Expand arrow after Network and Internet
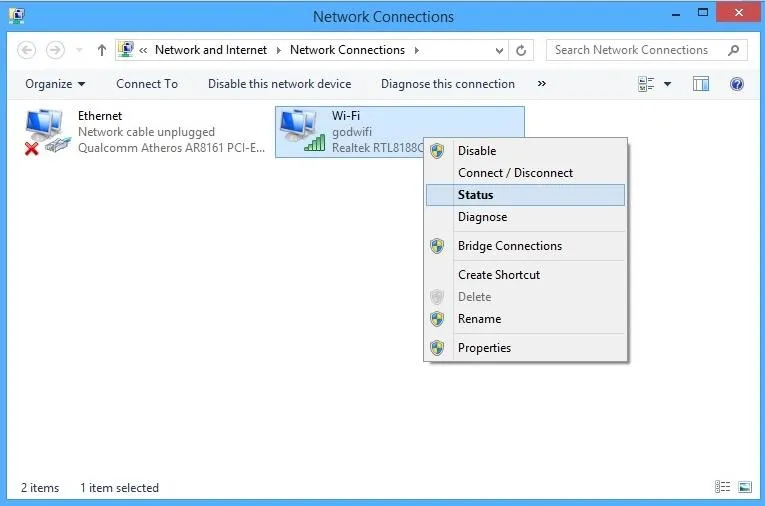765x506 pixels. tap(279, 50)
